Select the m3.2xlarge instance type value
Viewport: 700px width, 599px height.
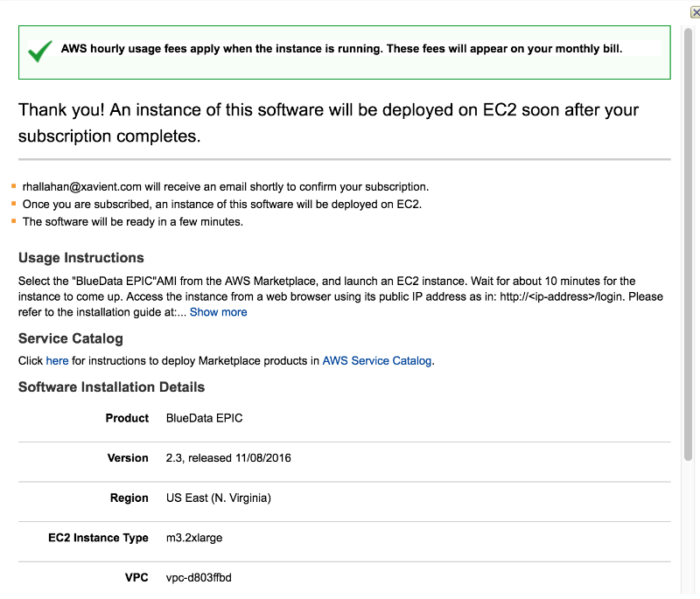click(194, 538)
